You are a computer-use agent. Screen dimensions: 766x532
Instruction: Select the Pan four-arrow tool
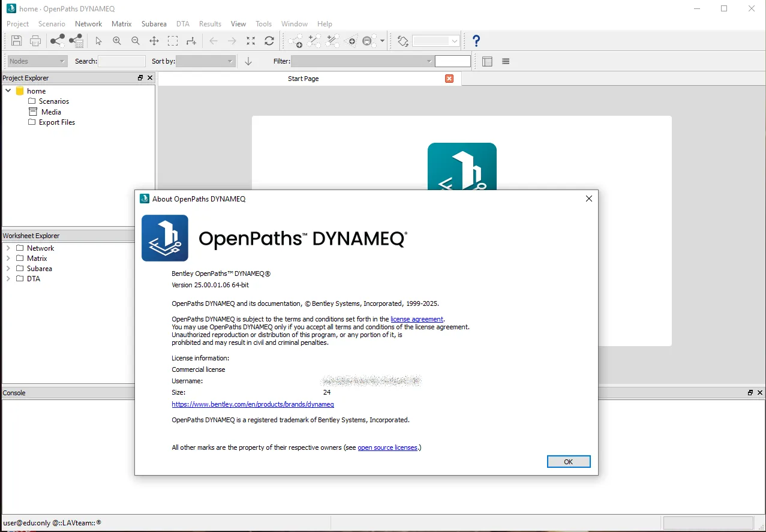point(154,41)
